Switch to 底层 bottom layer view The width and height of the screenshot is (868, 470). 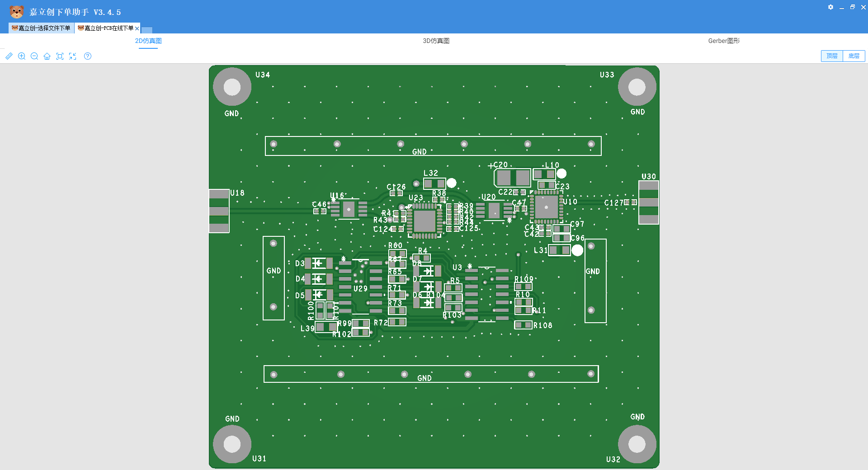[x=854, y=56]
